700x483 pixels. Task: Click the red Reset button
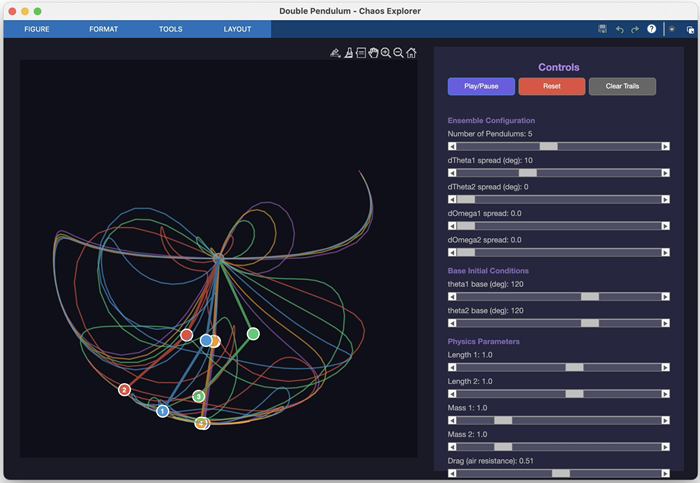point(551,86)
